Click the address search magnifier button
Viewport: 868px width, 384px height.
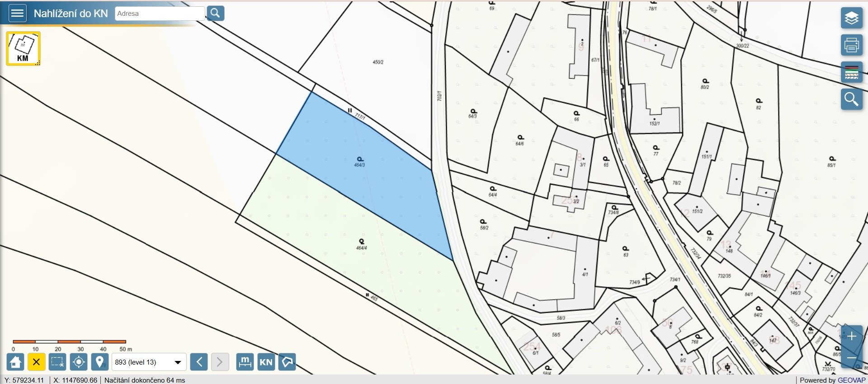coord(216,13)
